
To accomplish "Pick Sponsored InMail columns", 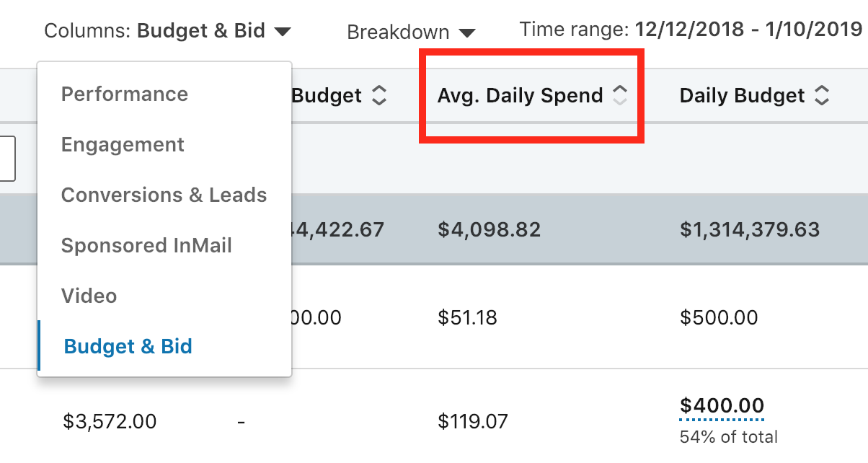I will click(146, 245).
